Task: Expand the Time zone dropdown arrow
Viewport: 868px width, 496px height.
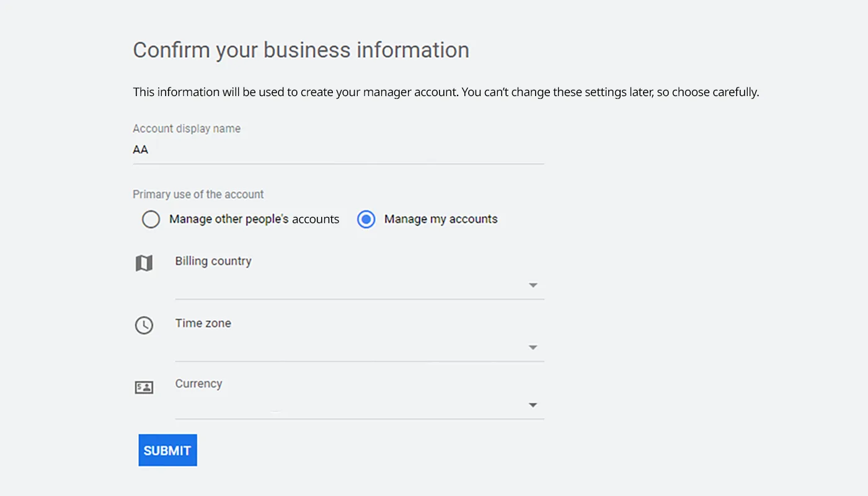Action: point(533,347)
